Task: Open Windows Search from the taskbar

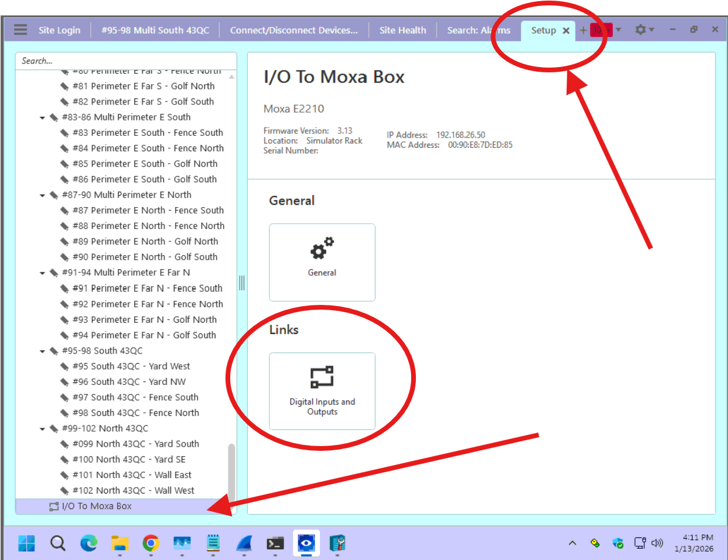Action: coord(58,543)
